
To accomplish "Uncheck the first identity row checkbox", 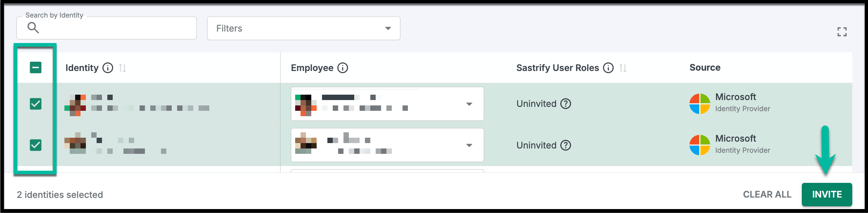I will [35, 104].
